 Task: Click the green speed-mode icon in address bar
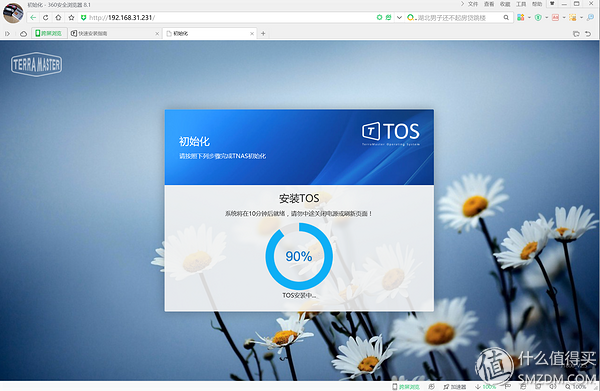pyautogui.click(x=388, y=18)
